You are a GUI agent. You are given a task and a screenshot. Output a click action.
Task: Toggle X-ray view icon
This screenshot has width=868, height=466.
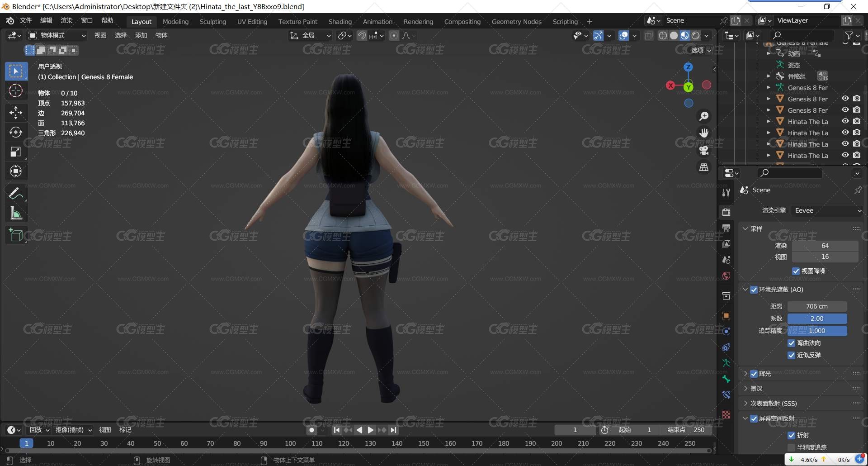(649, 35)
